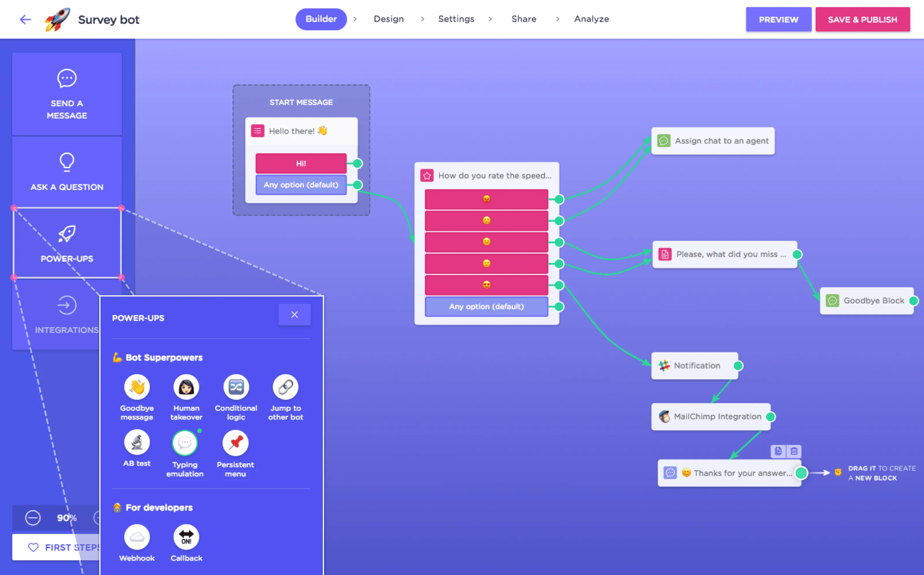This screenshot has height=575, width=924.
Task: Select the Notification block
Action: 694,366
